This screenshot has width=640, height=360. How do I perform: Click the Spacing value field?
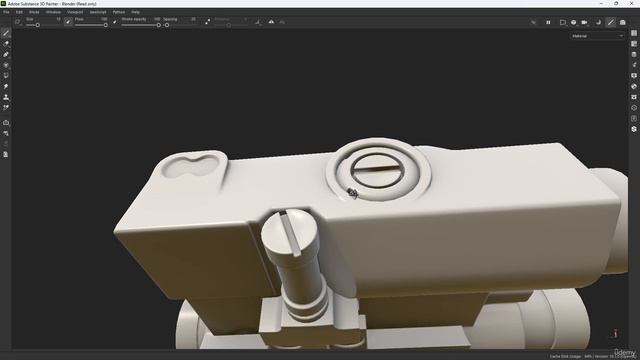pyautogui.click(x=193, y=19)
